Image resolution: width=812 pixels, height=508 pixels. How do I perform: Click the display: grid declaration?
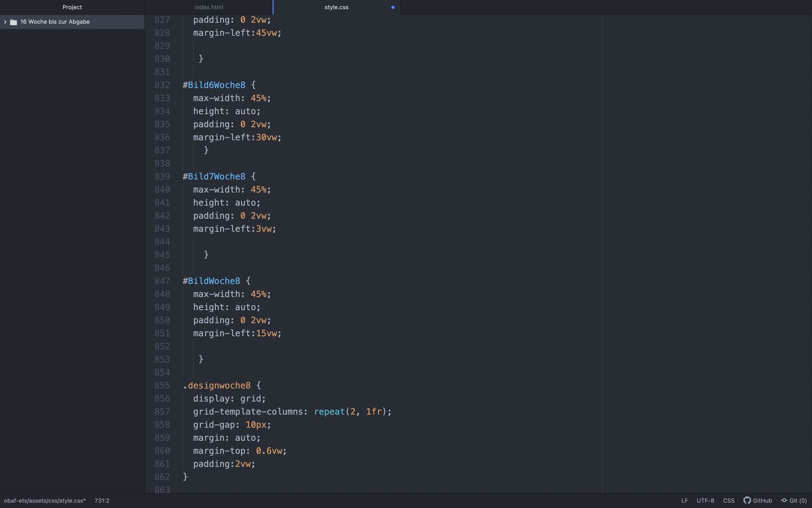click(230, 399)
